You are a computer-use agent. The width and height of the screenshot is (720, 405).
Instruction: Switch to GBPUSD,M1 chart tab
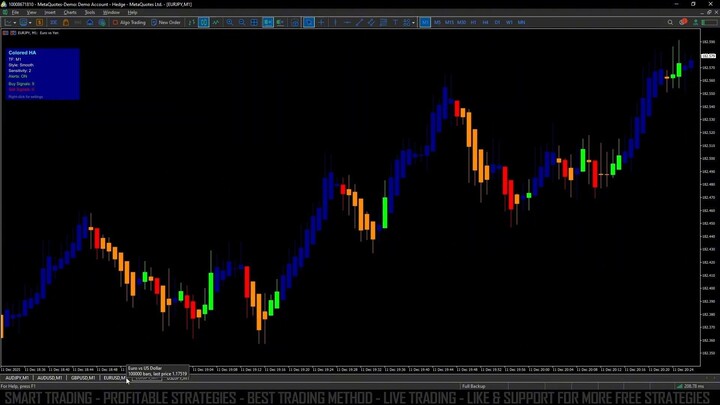(x=83, y=378)
